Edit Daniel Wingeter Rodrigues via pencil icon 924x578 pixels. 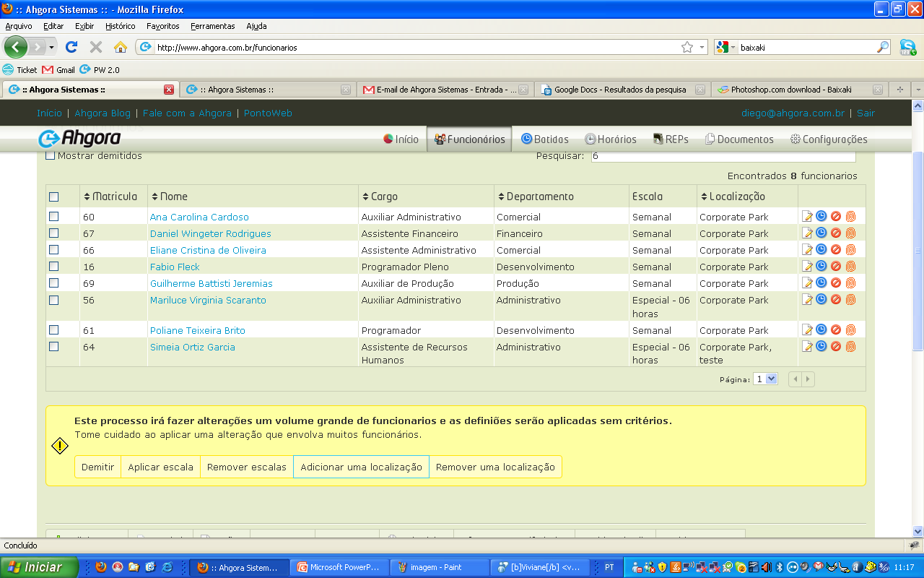808,233
